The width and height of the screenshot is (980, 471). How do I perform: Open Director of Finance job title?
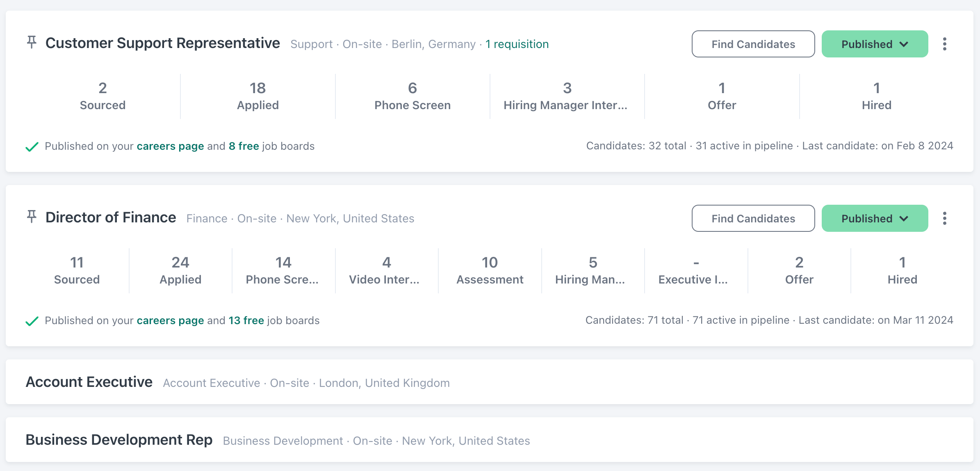[x=111, y=217]
